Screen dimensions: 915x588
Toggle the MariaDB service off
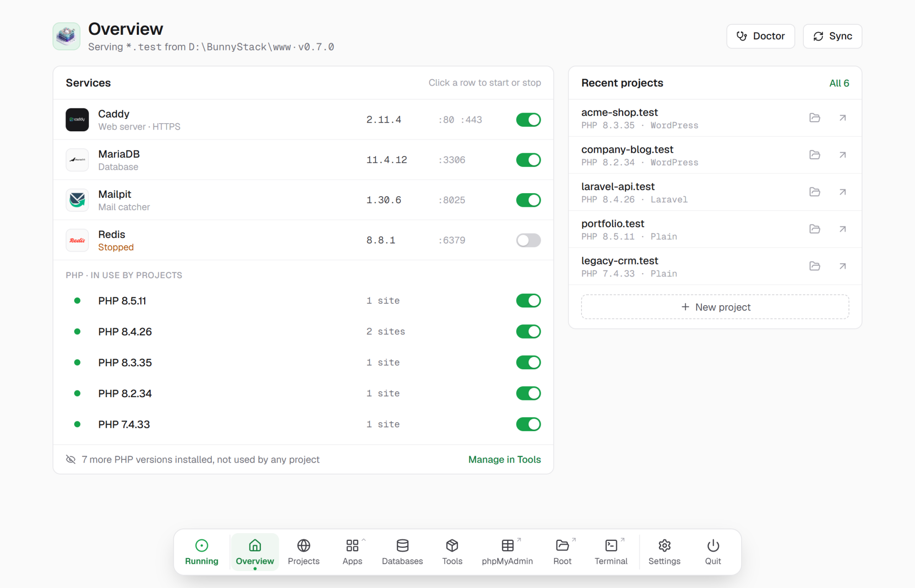coord(528,160)
